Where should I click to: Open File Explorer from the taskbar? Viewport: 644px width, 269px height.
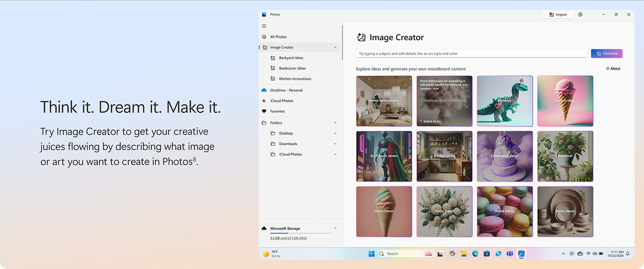tap(464, 254)
